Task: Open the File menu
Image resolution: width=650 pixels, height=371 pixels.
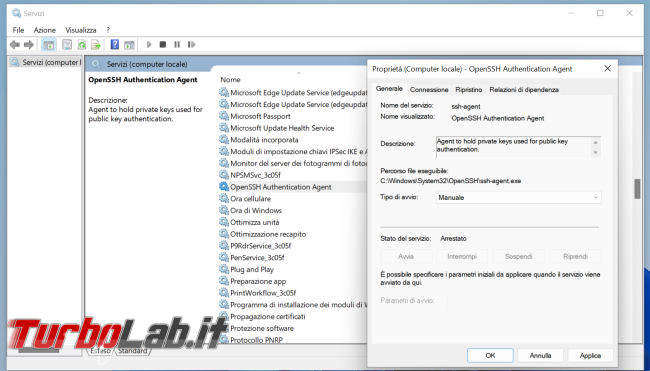Action: click(x=18, y=30)
